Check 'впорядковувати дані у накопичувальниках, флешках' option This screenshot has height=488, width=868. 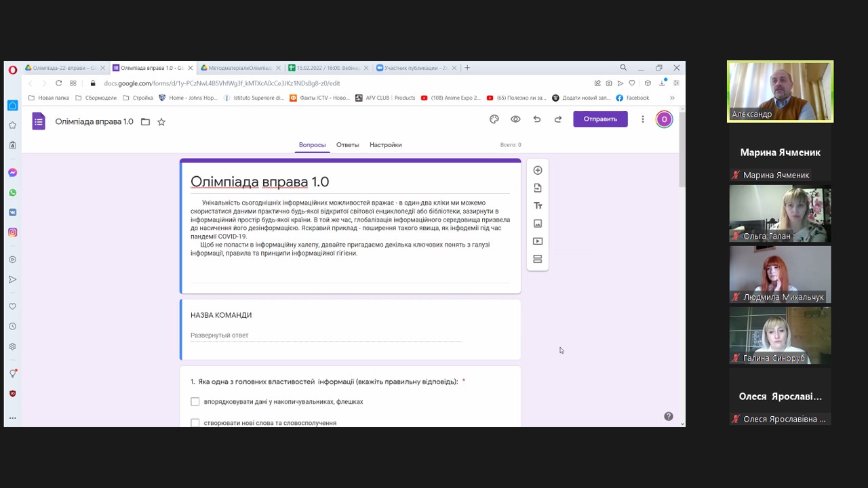click(x=195, y=402)
